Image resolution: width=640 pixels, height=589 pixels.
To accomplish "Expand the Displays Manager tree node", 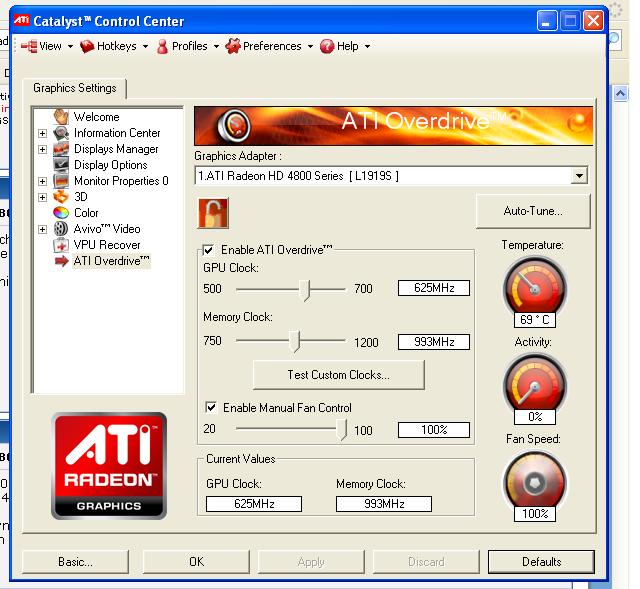I will pos(42,149).
